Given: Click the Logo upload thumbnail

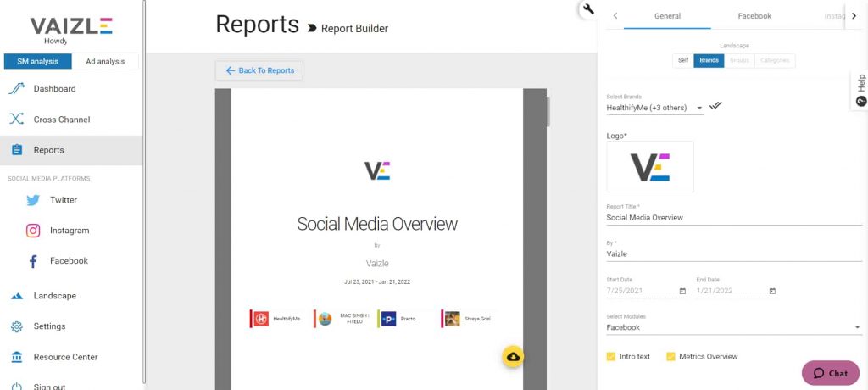Looking at the screenshot, I should (650, 166).
